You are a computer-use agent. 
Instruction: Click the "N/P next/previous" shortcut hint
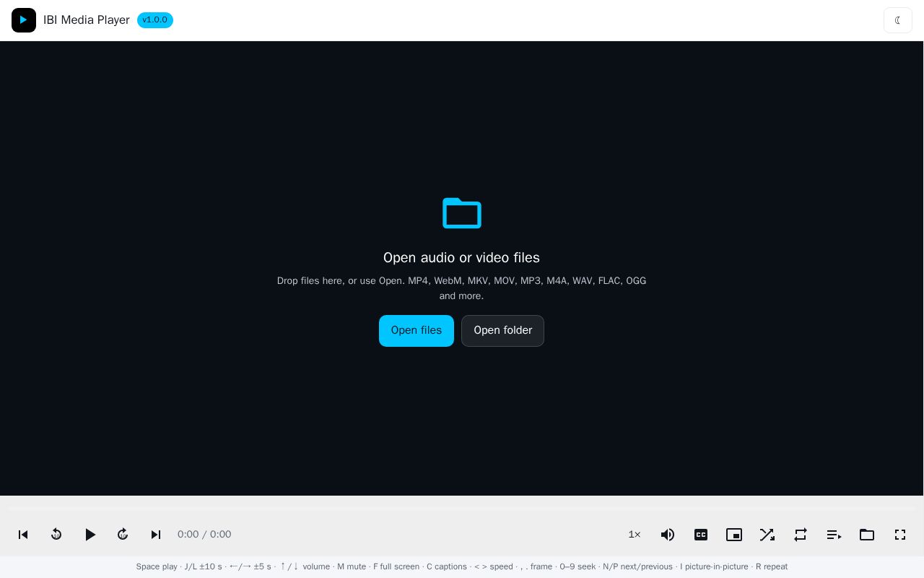(x=638, y=566)
